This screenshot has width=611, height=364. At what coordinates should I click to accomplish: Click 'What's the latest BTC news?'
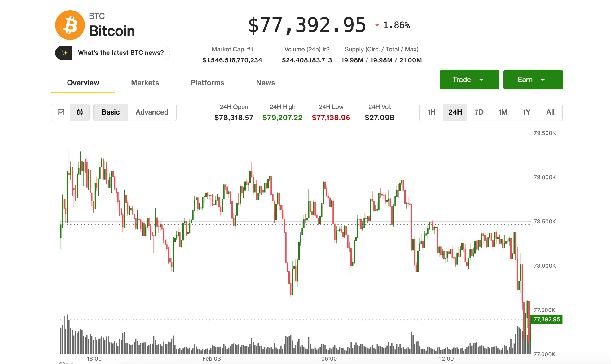click(x=121, y=53)
